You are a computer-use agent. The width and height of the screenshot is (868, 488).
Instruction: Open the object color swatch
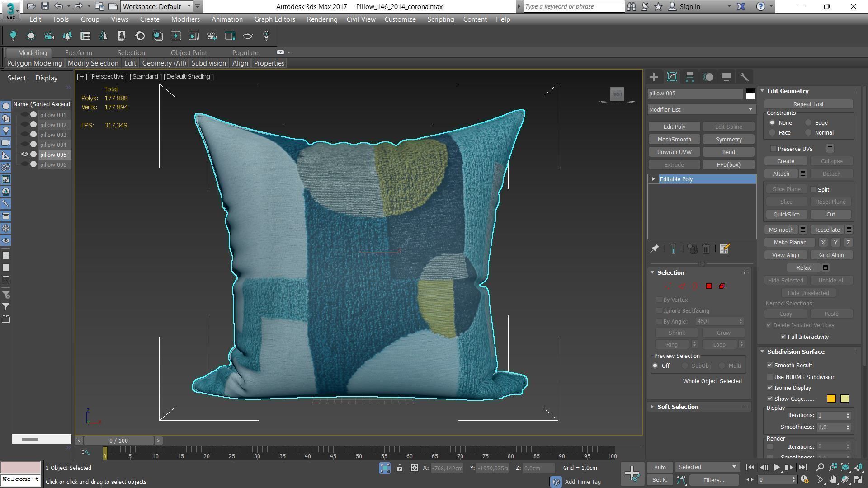[750, 94]
